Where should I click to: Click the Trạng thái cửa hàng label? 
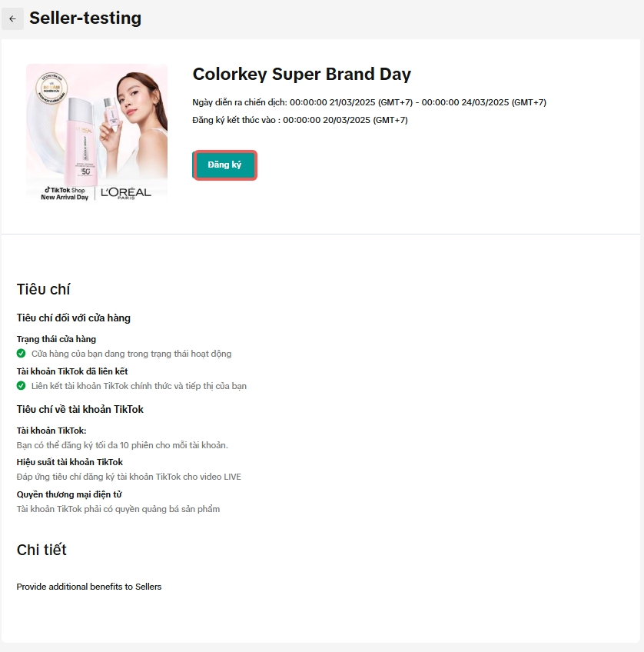point(56,339)
